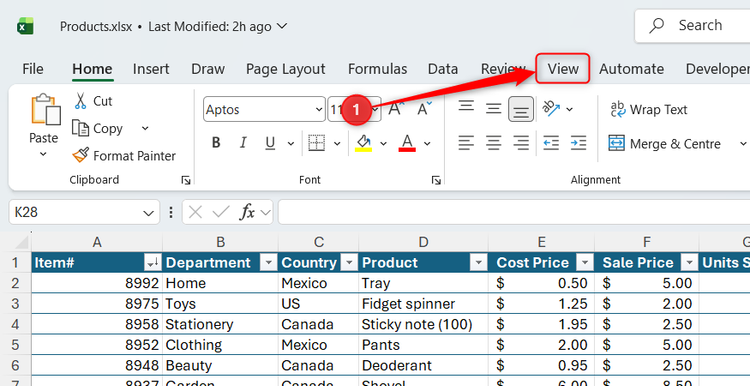Open the Aptos font name dropdown

click(x=319, y=110)
